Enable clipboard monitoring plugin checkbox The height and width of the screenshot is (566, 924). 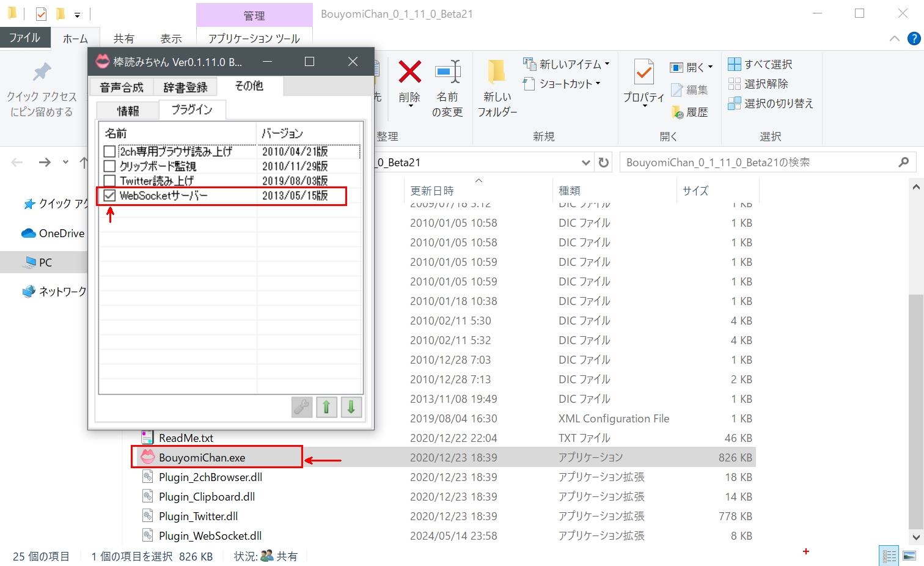click(110, 166)
